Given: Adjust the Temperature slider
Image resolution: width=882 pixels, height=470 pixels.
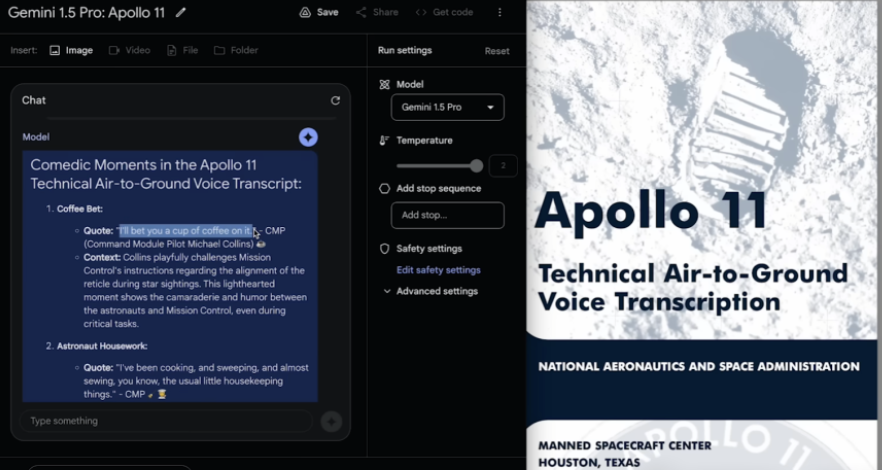Looking at the screenshot, I should (439, 166).
